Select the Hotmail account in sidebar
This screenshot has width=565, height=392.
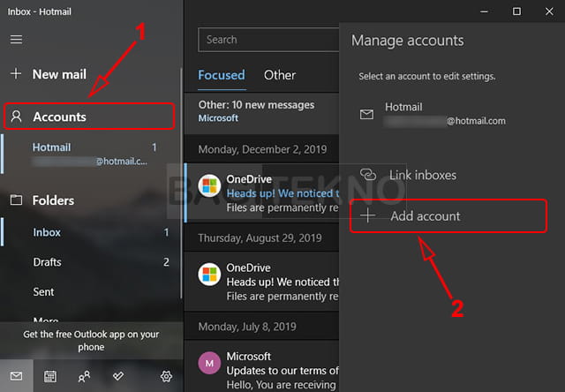pyautogui.click(x=90, y=154)
